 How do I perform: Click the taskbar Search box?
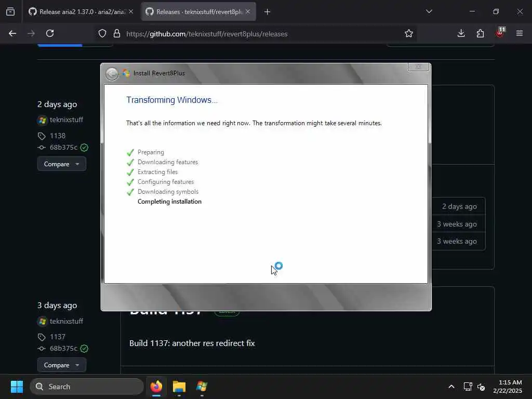87,387
